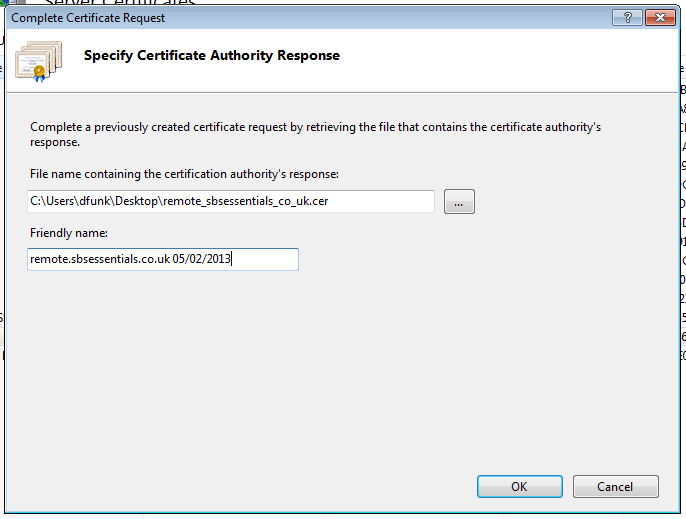
Task: Click the background list column right of dialog
Action: coord(683,250)
